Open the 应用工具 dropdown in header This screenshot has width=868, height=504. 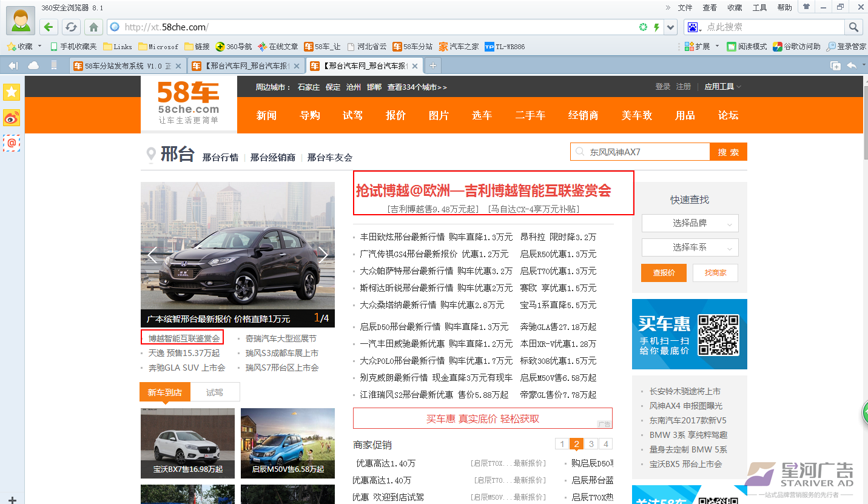(722, 87)
